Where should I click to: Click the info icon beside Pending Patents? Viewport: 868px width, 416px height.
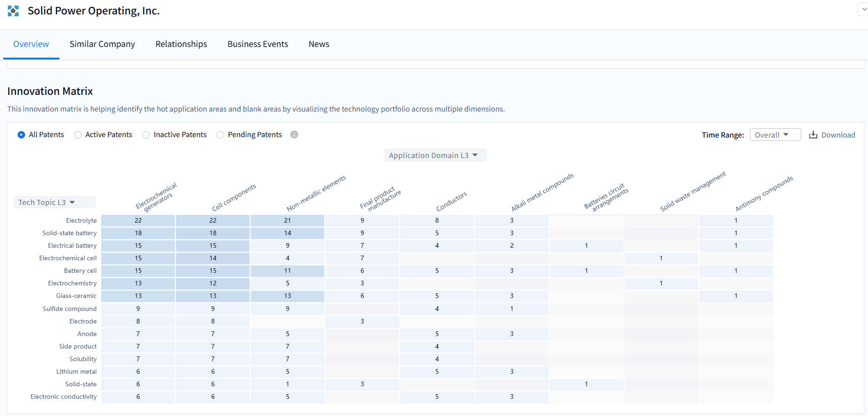[294, 134]
